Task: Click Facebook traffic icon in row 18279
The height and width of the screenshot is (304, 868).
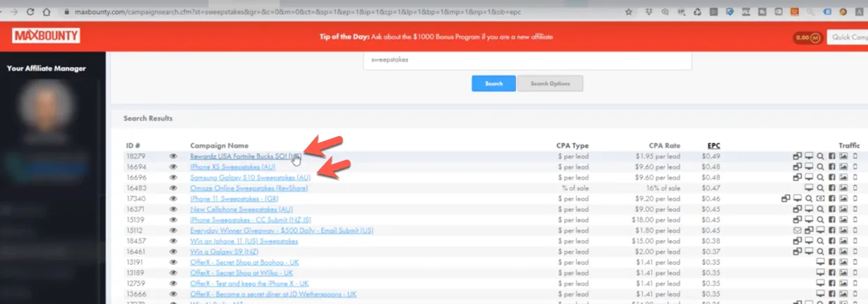Action: (x=832, y=156)
